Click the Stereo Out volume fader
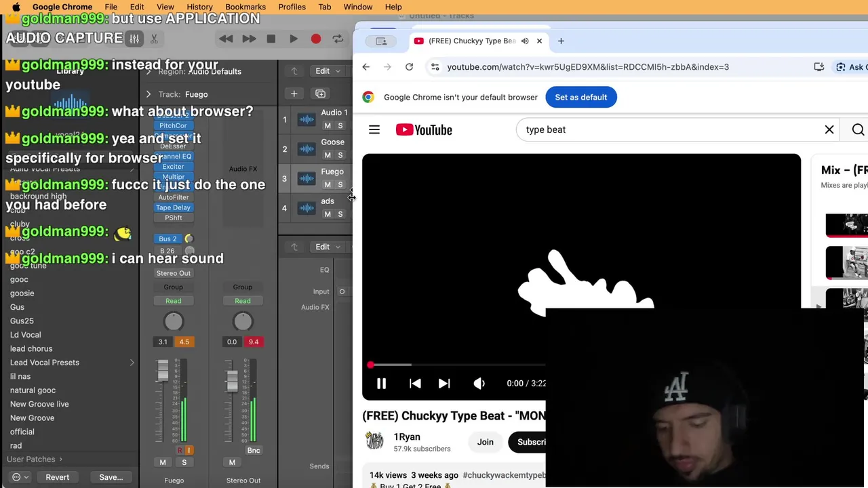 (x=231, y=382)
